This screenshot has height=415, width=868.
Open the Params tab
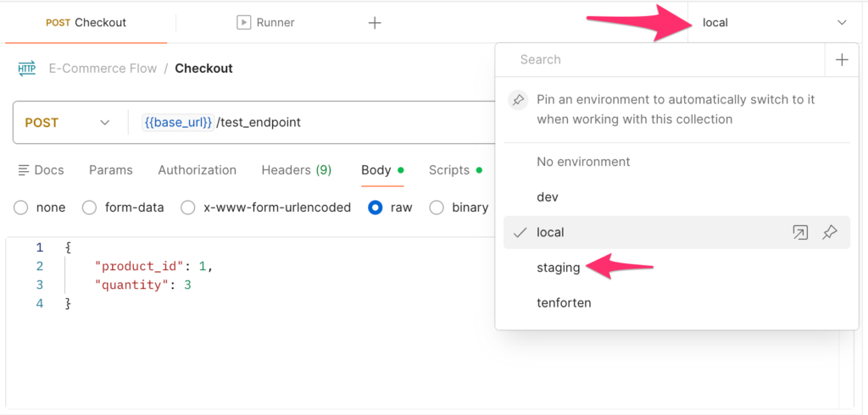click(x=110, y=170)
